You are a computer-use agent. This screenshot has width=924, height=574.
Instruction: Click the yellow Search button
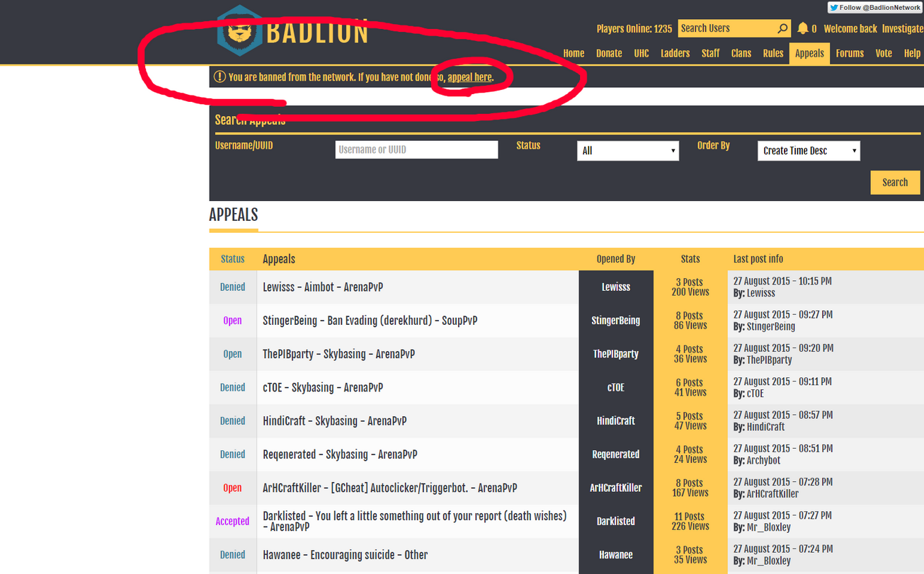[x=895, y=182]
